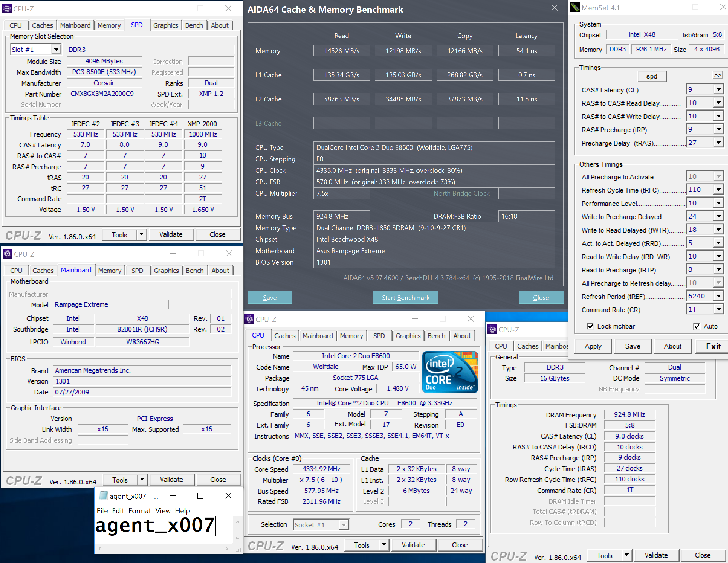Click the Notepad icon in agent_x007 window
The image size is (728, 563).
(x=104, y=496)
